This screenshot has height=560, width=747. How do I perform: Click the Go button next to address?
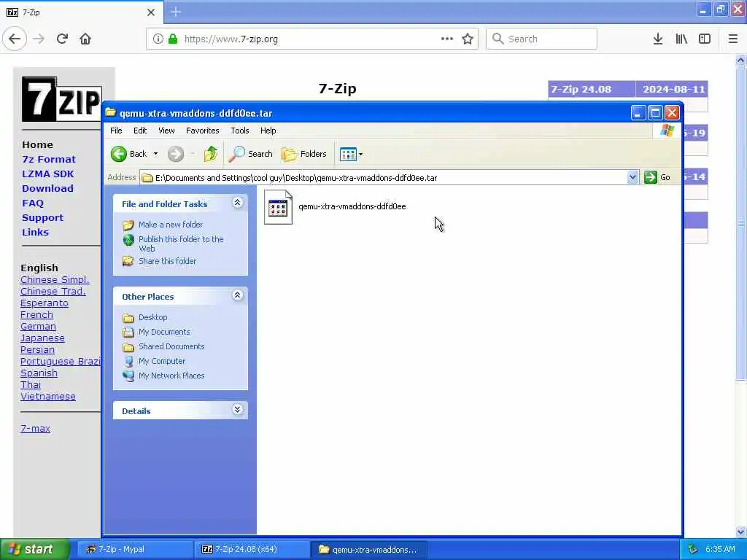[x=657, y=178]
